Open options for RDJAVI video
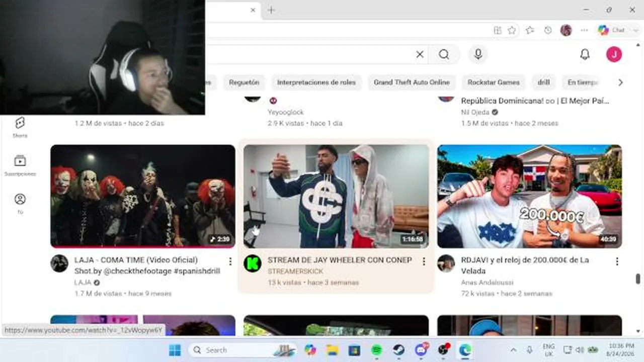The width and height of the screenshot is (644, 362). coord(617,261)
